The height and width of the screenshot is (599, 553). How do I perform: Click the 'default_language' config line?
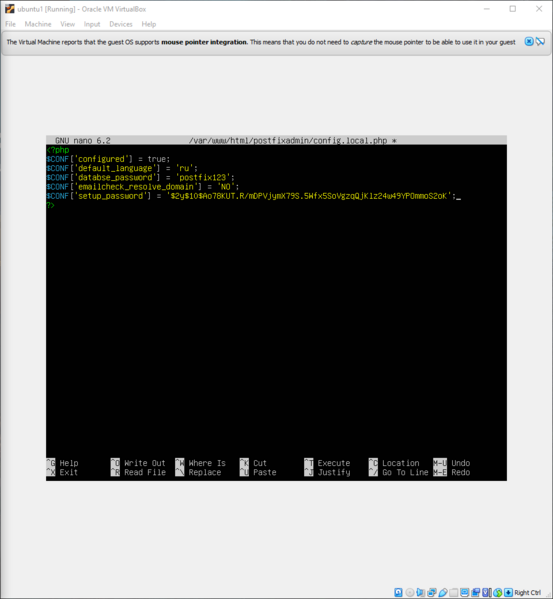point(122,168)
